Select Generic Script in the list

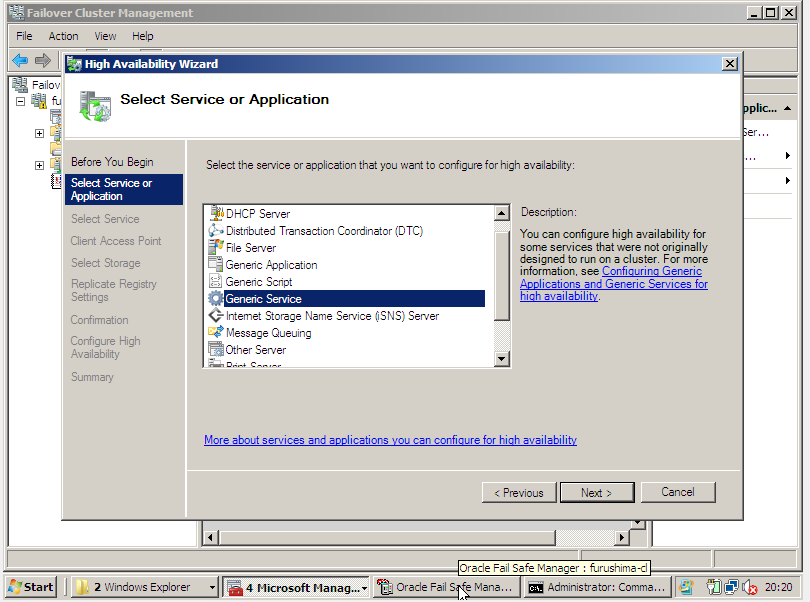[259, 282]
